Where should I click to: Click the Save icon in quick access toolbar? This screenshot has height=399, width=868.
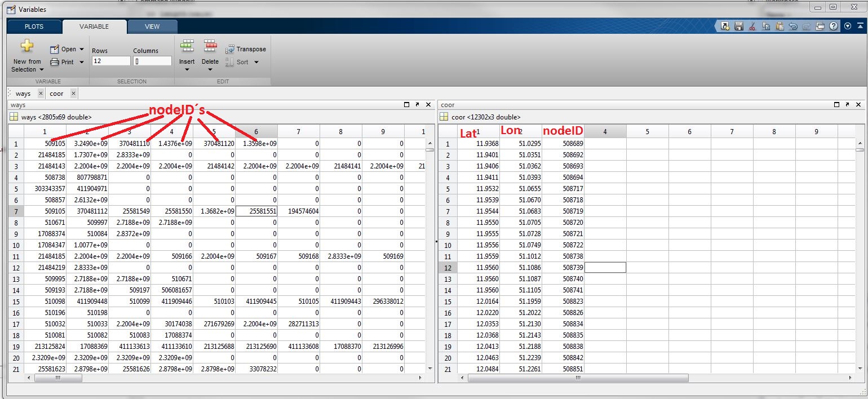738,26
